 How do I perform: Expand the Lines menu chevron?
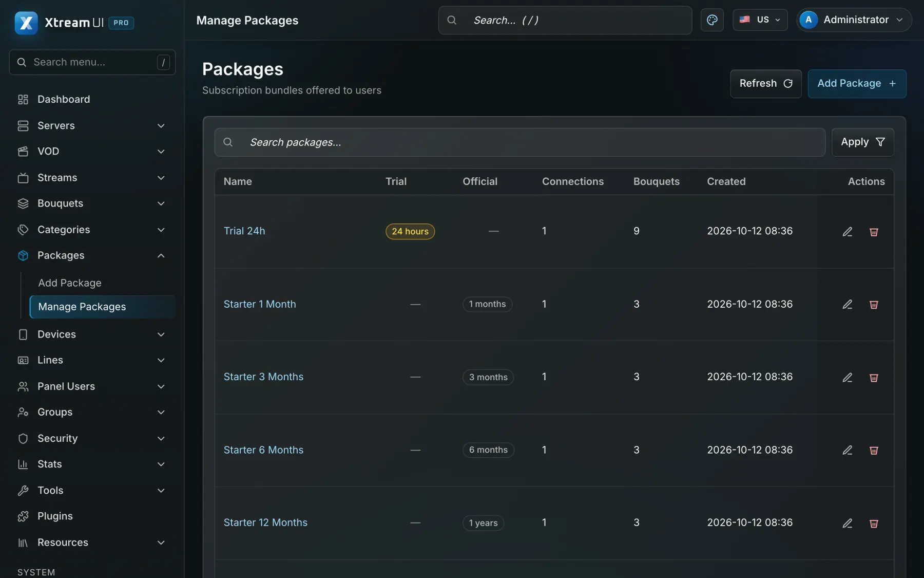pyautogui.click(x=161, y=360)
